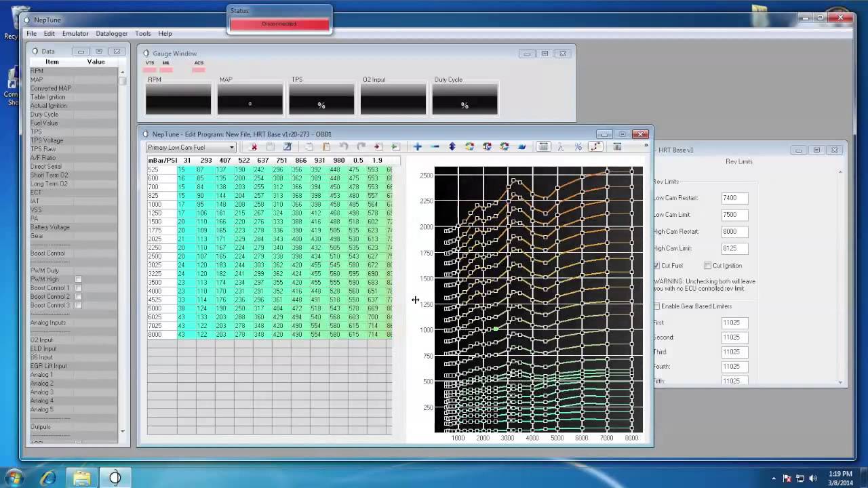Click the 980 column header in fuel table

(x=338, y=161)
